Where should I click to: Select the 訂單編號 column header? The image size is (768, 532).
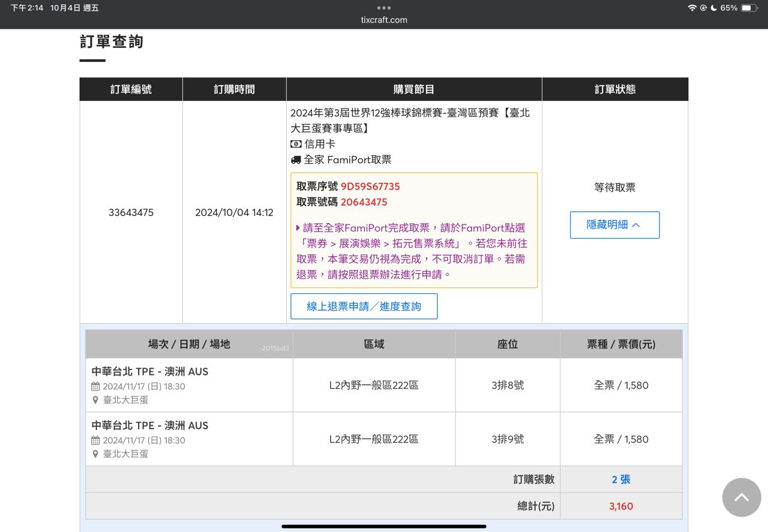[131, 89]
